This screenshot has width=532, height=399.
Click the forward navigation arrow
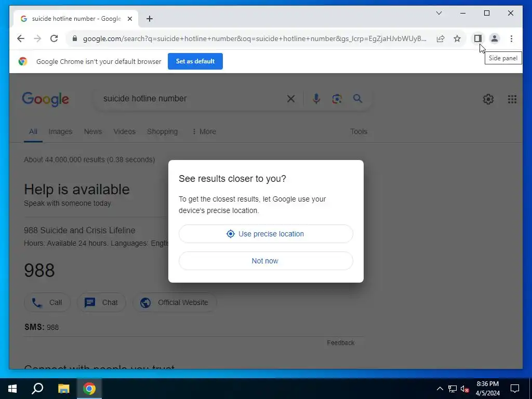pyautogui.click(x=37, y=38)
